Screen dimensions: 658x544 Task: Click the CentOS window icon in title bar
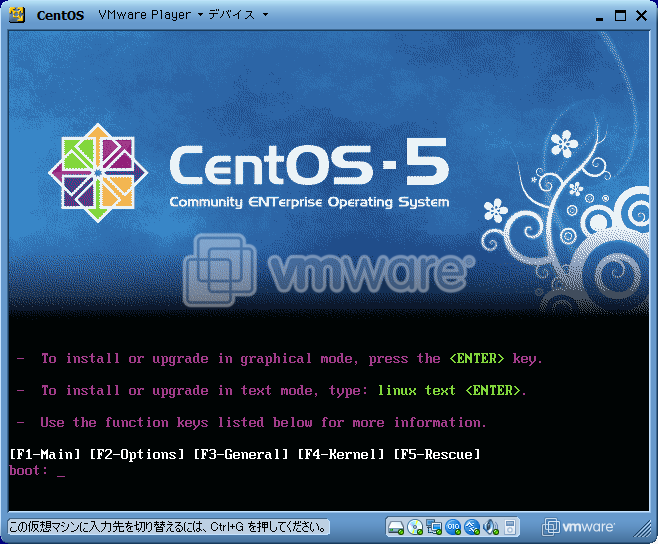(17, 15)
